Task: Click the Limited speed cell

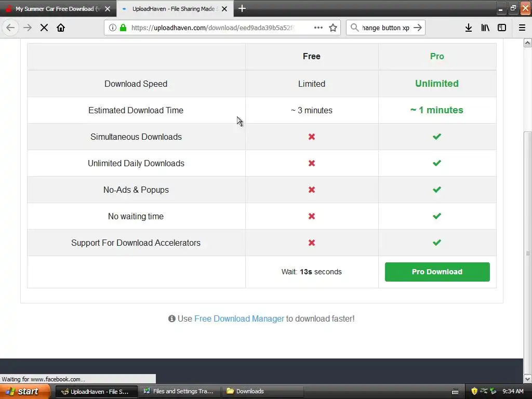Action: pos(312,84)
